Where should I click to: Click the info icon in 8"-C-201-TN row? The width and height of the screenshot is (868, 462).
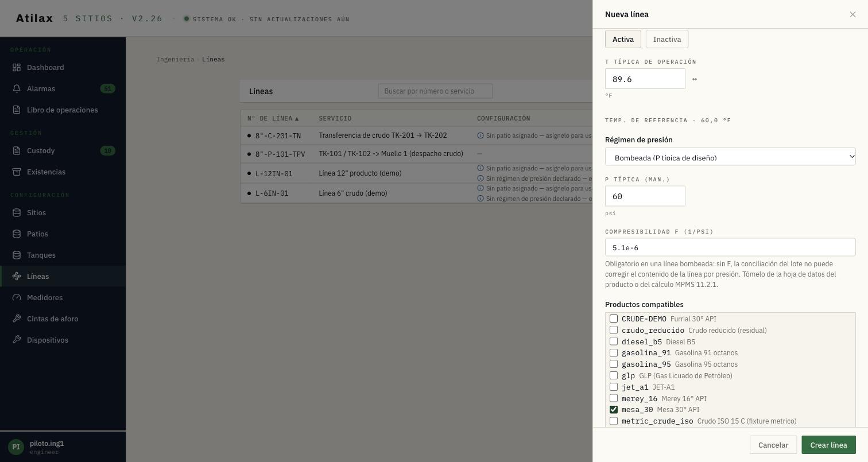[x=480, y=136]
